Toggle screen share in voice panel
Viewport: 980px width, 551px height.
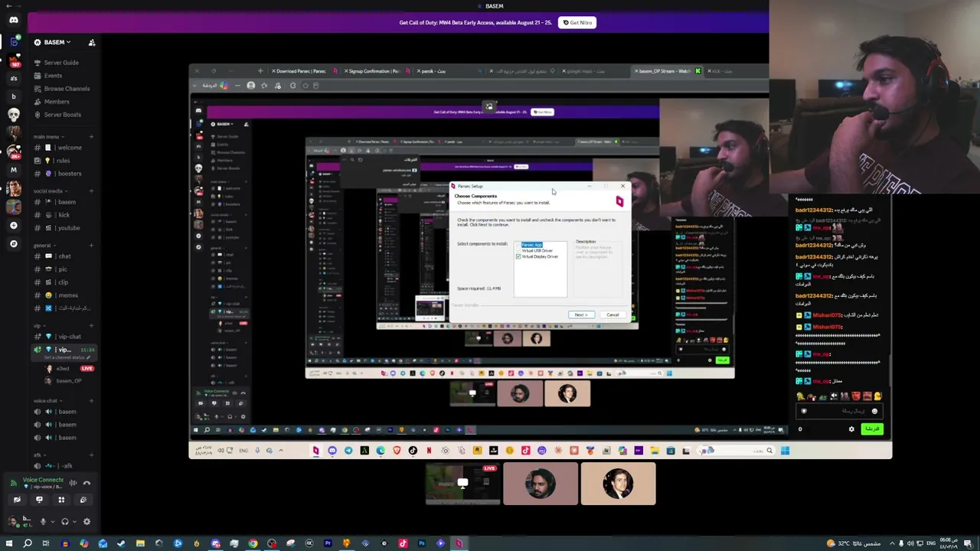pos(39,500)
